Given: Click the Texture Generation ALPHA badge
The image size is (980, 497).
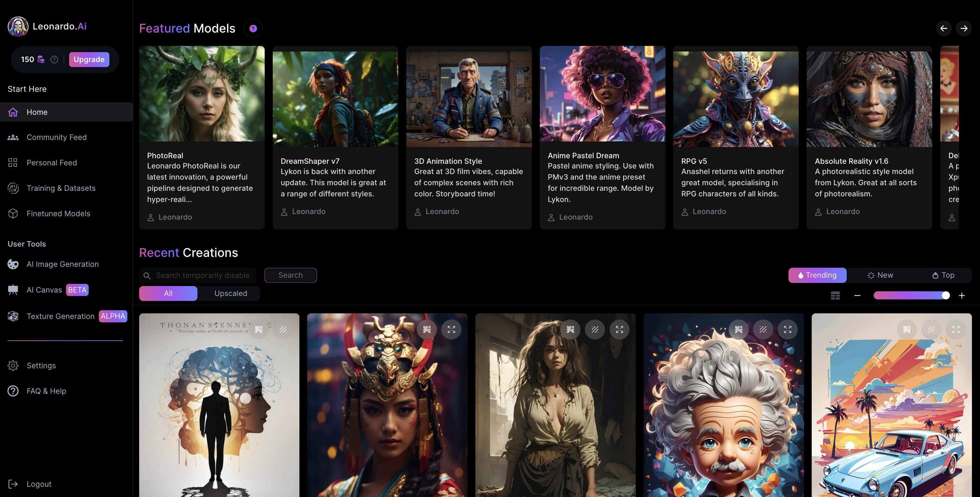Looking at the screenshot, I should (x=113, y=316).
